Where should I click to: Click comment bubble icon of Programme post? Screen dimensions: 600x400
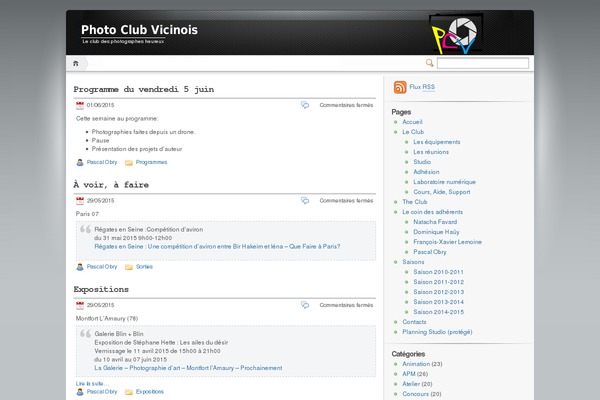coord(305,105)
